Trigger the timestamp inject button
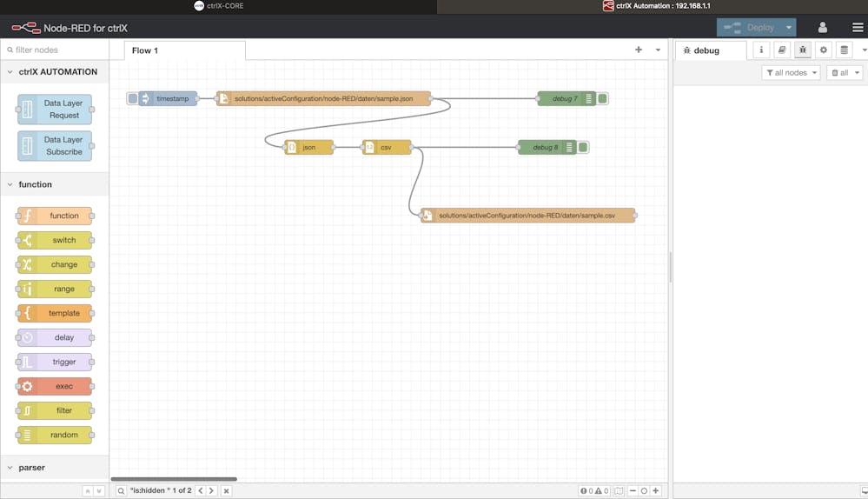The width and height of the screenshot is (868, 499). point(132,98)
